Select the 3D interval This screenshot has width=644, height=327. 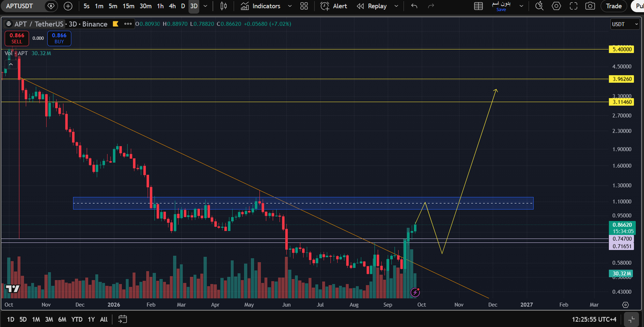194,6
